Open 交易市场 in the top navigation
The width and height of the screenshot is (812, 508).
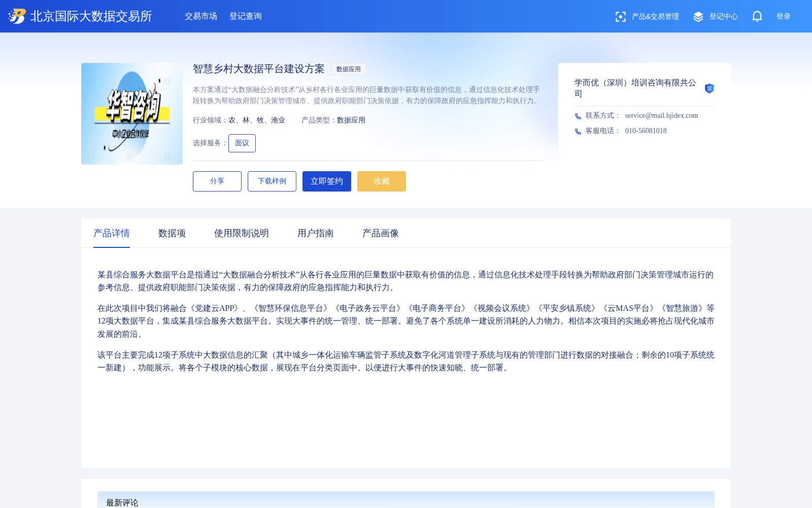coord(201,16)
